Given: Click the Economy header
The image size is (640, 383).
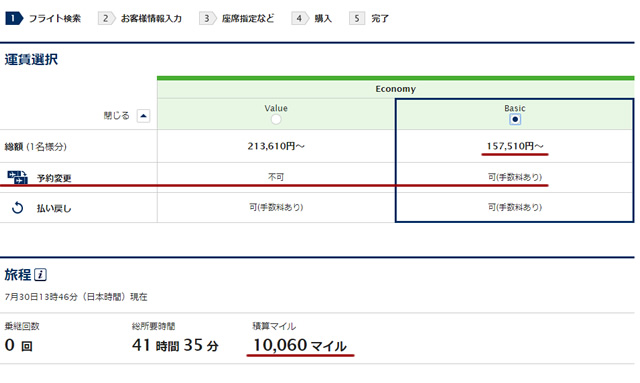Looking at the screenshot, I should pos(396,89).
